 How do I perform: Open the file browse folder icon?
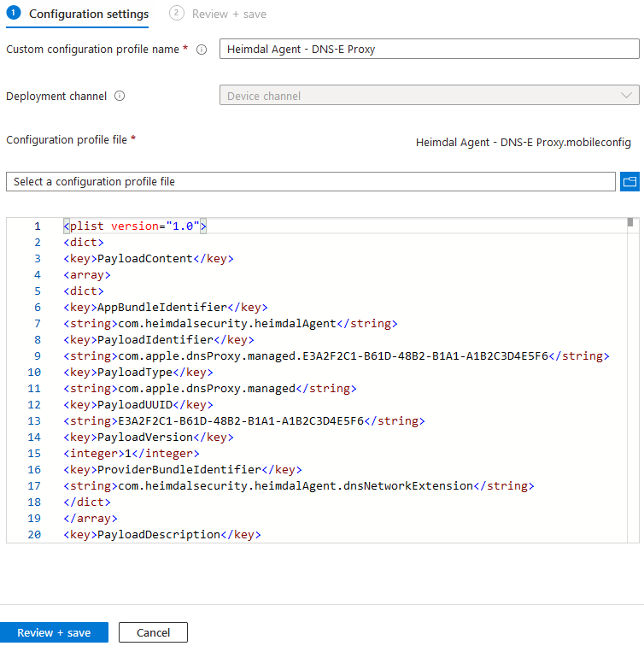pos(629,182)
